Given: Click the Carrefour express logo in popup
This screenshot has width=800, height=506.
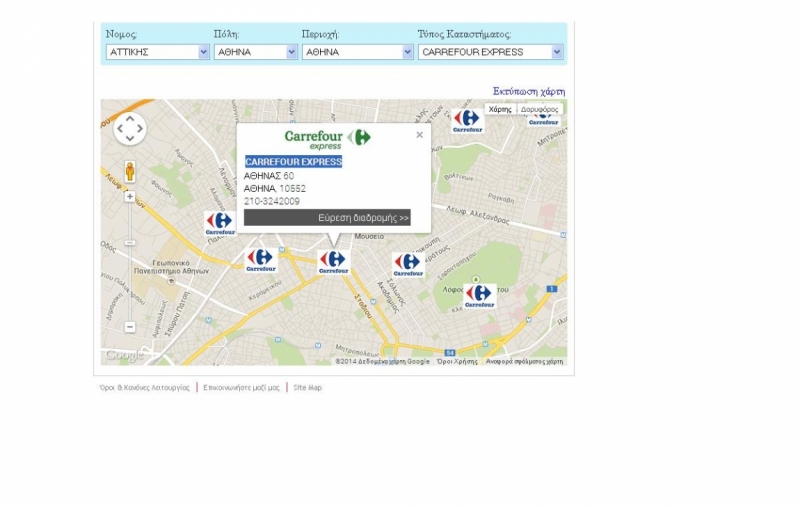Looking at the screenshot, I should 328,139.
